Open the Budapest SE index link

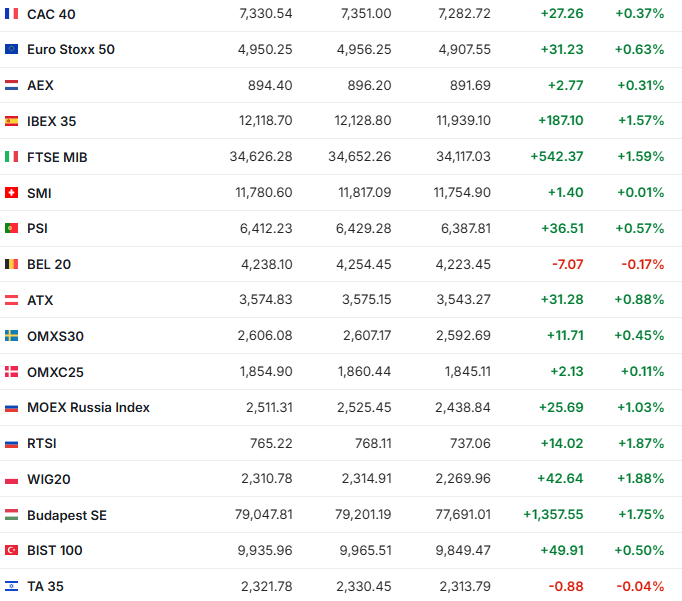coord(67,515)
